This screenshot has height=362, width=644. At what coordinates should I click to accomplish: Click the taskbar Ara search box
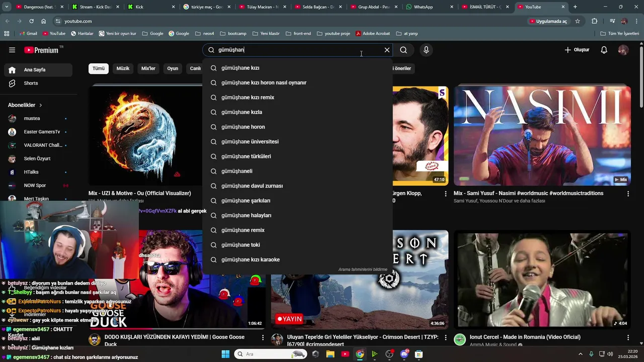[x=271, y=354]
